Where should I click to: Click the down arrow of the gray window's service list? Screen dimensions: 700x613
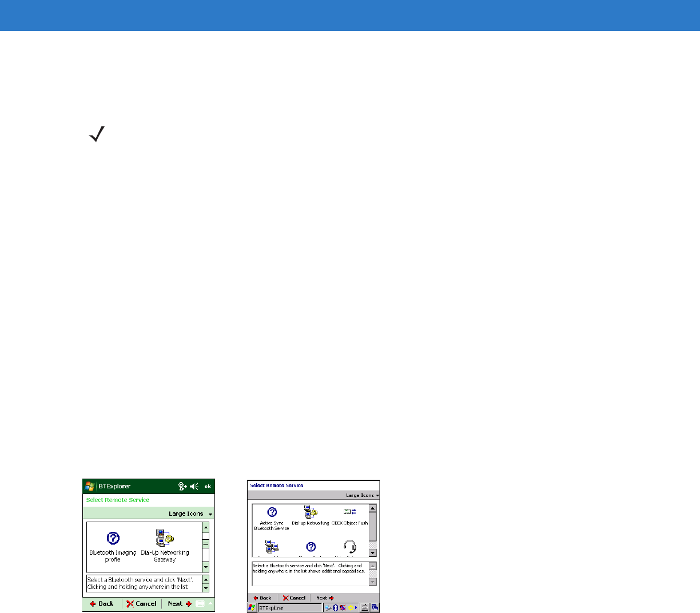[x=373, y=553]
